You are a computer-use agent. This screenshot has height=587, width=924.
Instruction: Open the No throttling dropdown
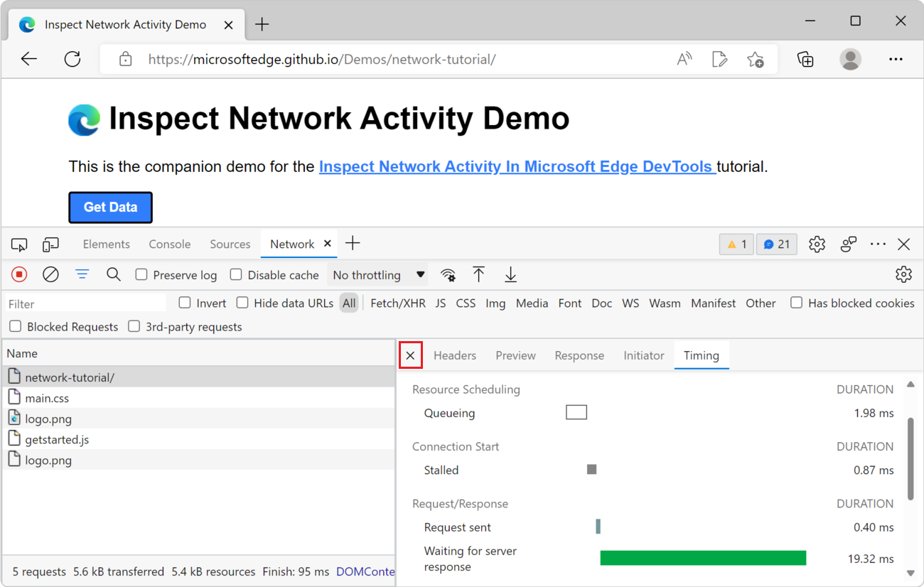pos(380,275)
